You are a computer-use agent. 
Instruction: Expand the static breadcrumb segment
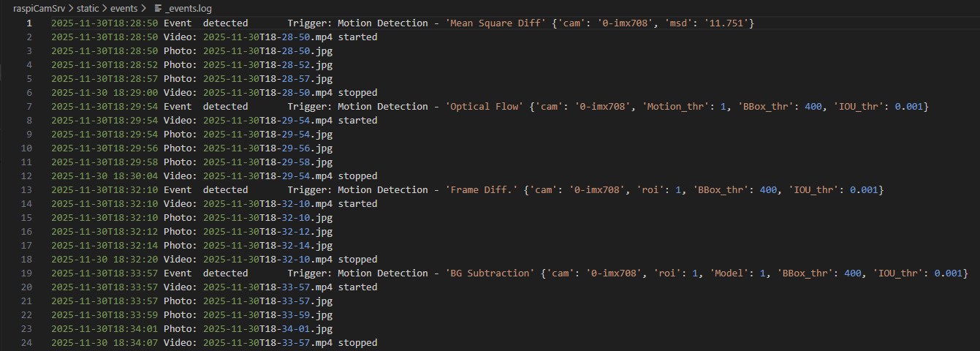coord(88,7)
